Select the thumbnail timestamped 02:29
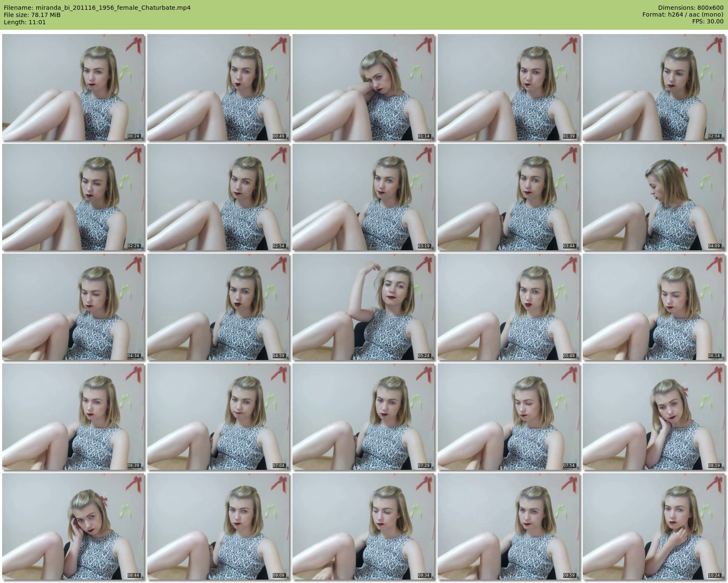The width and height of the screenshot is (728, 583). (x=73, y=197)
